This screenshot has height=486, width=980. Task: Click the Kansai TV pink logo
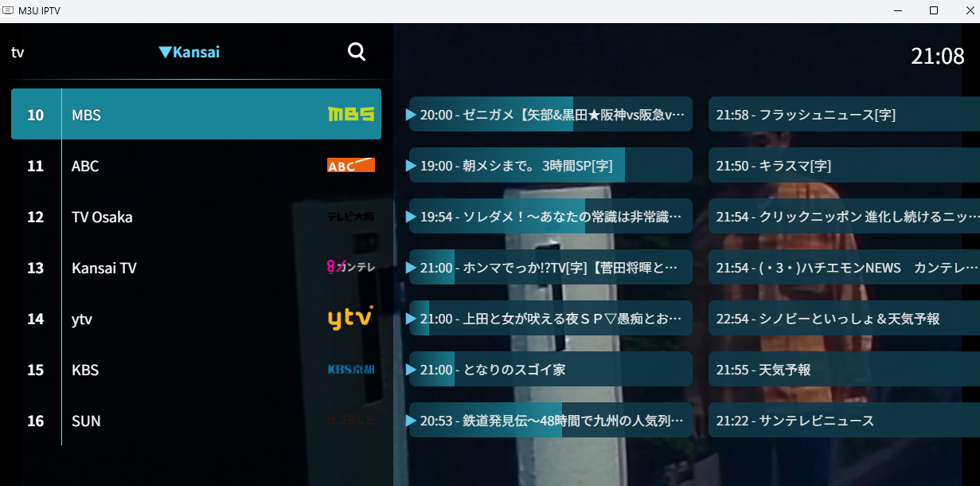(350, 267)
